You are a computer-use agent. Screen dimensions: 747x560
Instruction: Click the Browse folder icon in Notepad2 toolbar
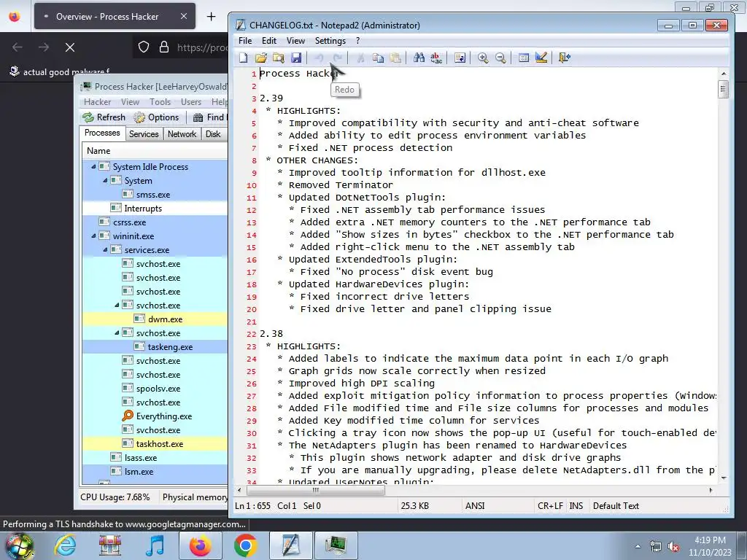coord(279,58)
